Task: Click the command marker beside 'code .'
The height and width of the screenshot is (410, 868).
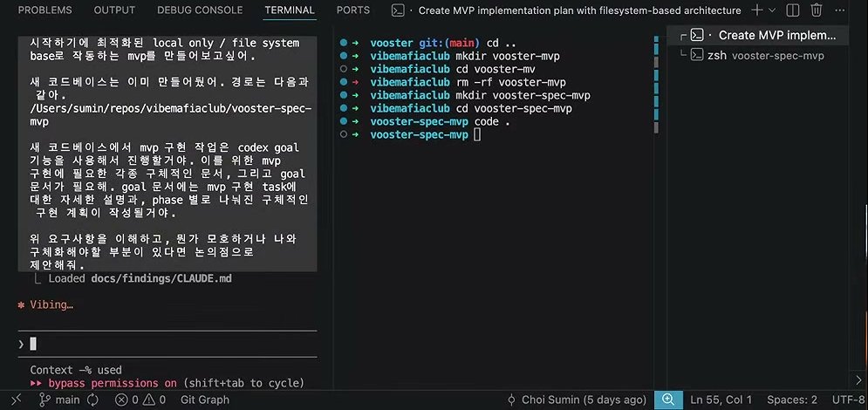Action: [344, 122]
